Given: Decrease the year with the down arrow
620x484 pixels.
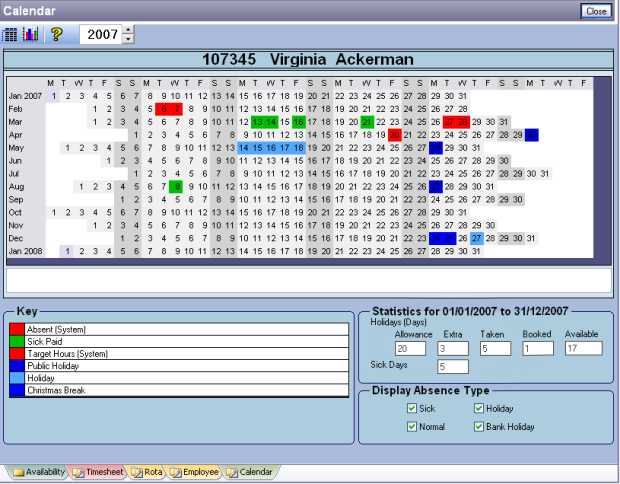Looking at the screenshot, I should 128,40.
